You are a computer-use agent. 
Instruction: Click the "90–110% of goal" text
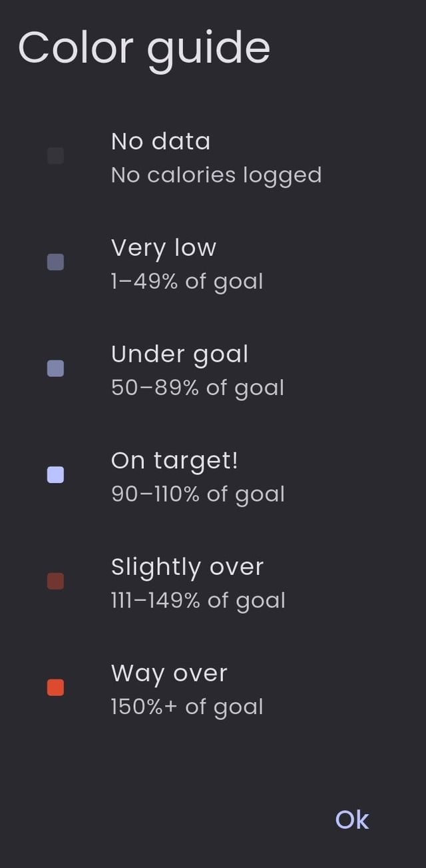[x=198, y=494]
